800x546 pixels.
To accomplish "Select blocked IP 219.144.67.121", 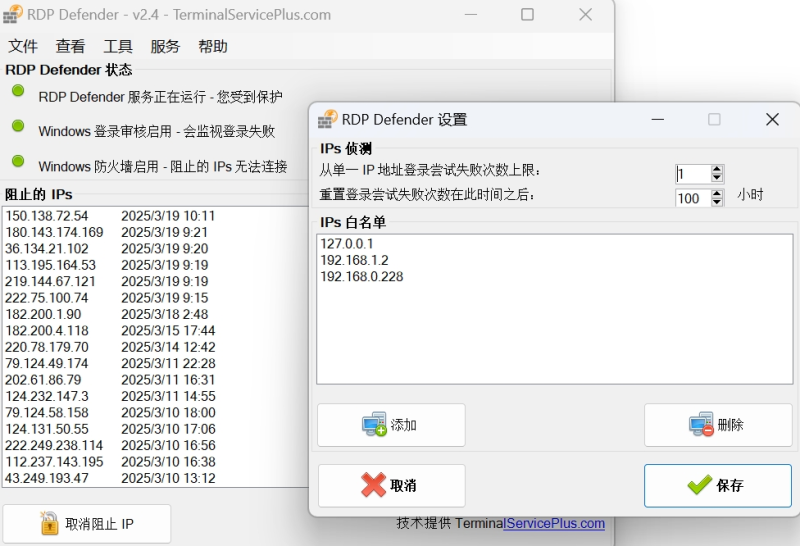I will coord(50,281).
